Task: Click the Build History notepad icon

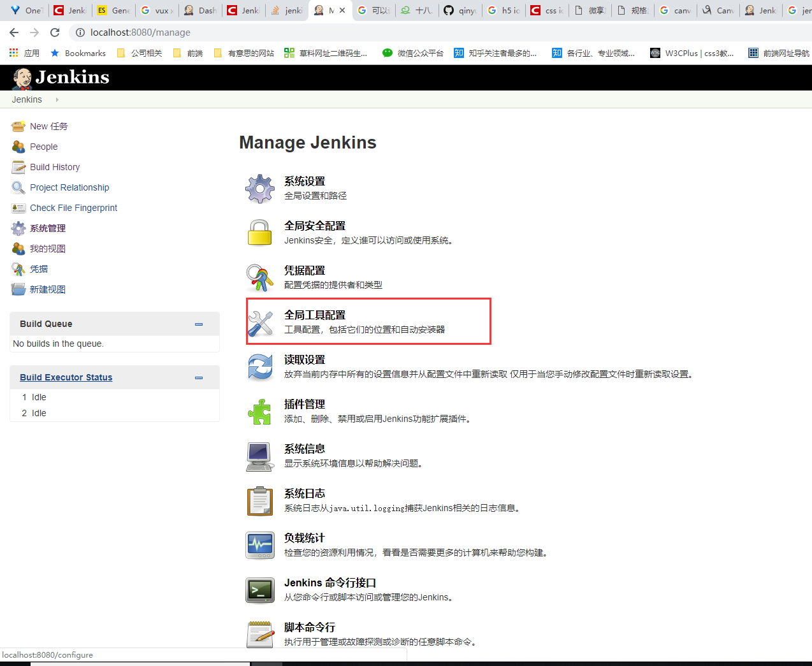Action: pos(18,167)
